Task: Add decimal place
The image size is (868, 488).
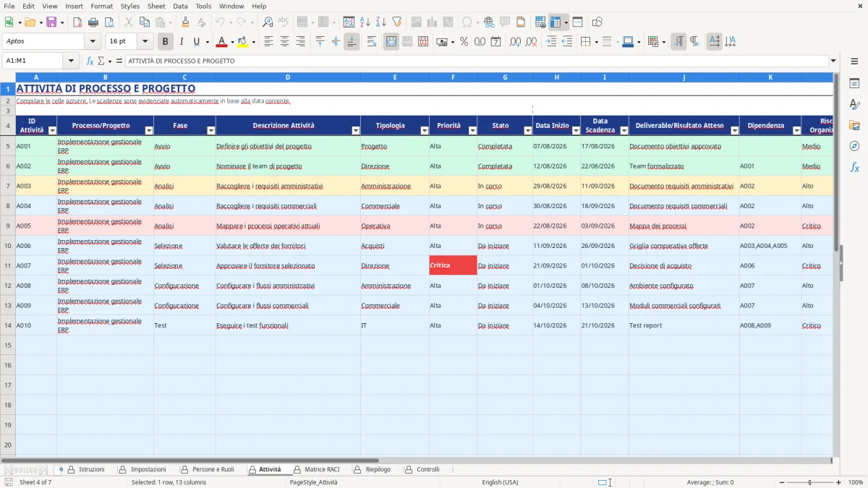Action: point(516,42)
